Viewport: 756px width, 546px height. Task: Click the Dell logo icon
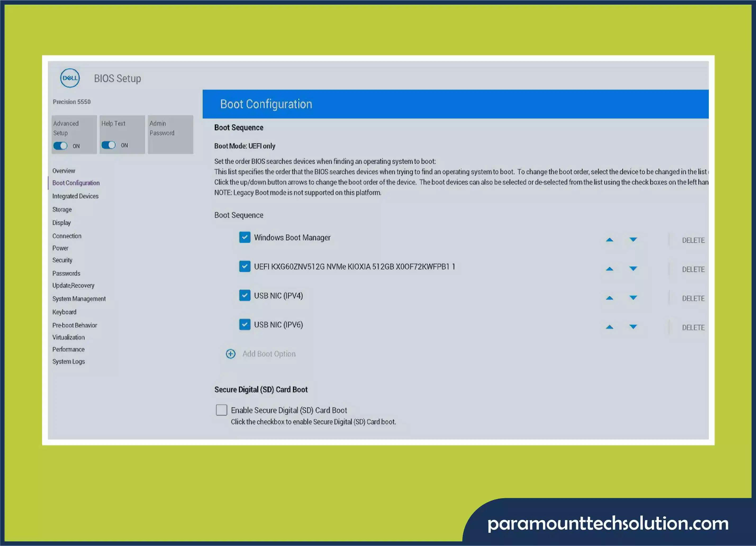(70, 78)
